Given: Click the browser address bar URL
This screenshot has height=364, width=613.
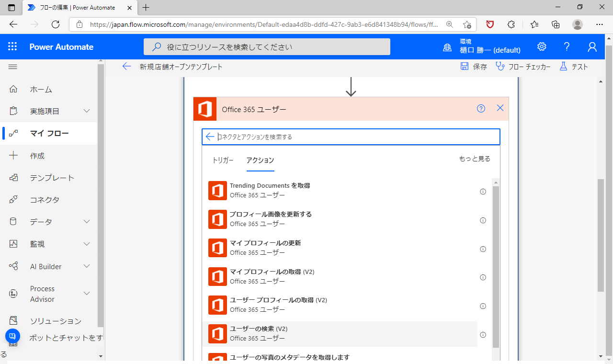Looking at the screenshot, I should (x=265, y=24).
